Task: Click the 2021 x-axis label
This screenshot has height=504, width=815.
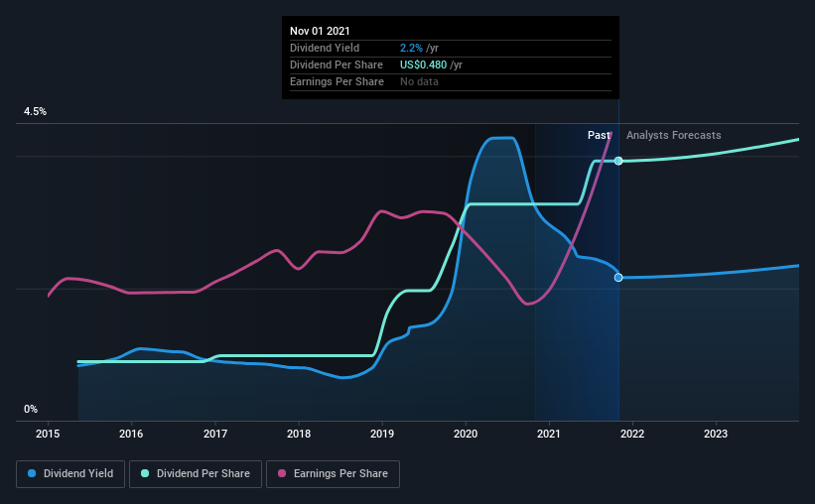Action: [549, 434]
